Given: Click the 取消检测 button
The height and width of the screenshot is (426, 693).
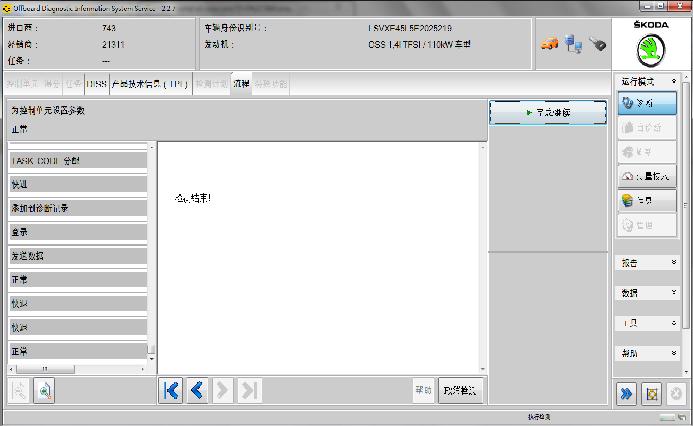Looking at the screenshot, I should (x=460, y=391).
